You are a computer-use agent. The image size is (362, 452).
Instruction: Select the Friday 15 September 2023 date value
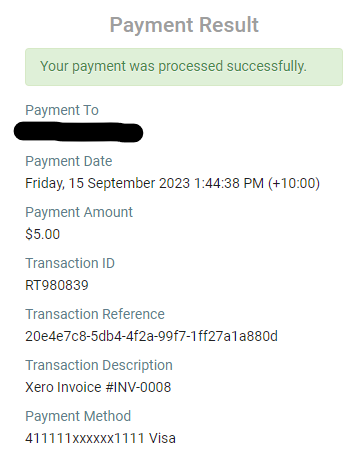172,183
